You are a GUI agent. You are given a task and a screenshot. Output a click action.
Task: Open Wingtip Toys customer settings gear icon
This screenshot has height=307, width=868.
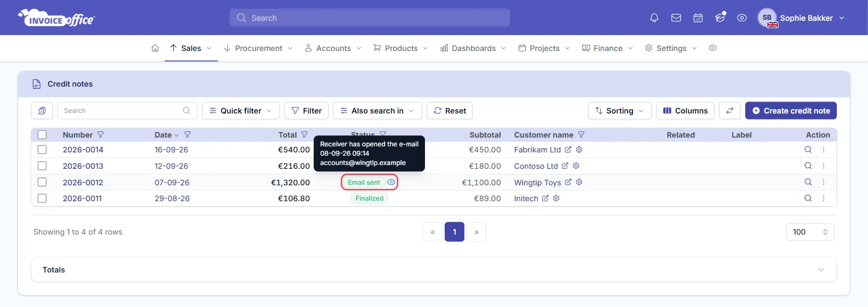point(579,183)
